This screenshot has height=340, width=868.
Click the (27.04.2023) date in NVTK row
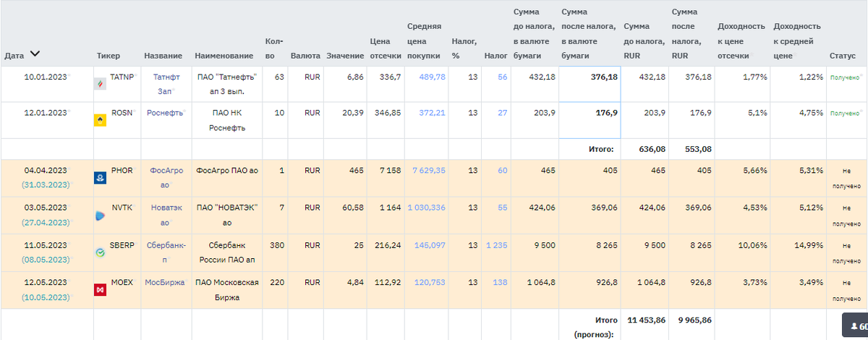46,222
